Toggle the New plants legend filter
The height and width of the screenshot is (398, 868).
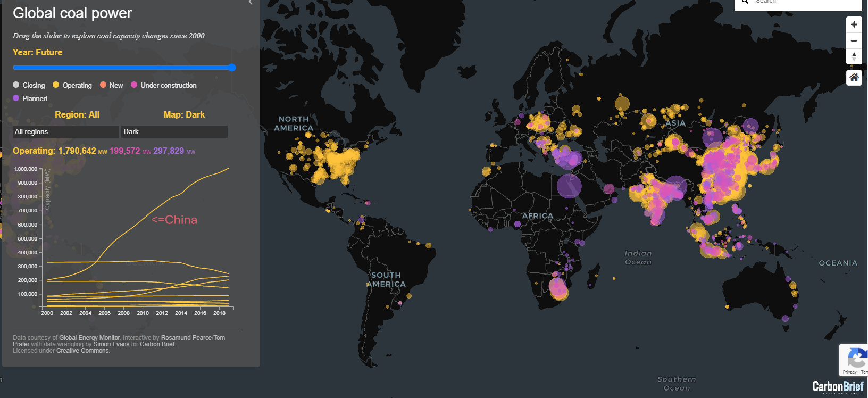tap(111, 85)
